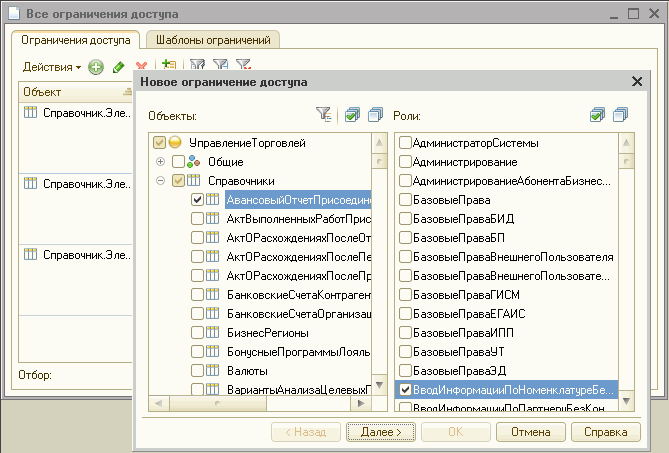Image resolution: width=669 pixels, height=453 pixels.
Task: Click the Объект column header
Action: [76, 92]
